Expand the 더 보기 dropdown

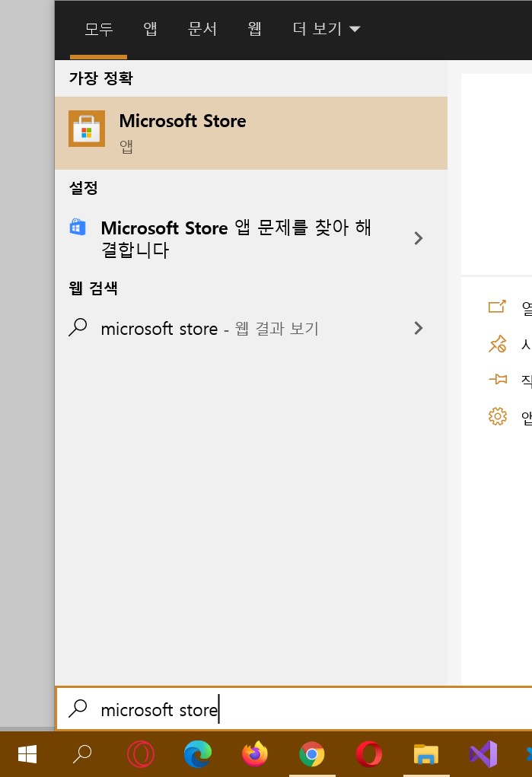tap(327, 29)
